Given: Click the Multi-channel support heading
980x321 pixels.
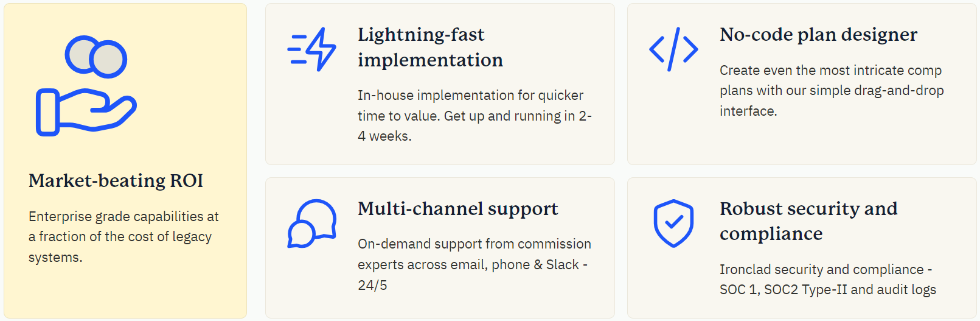Looking at the screenshot, I should pyautogui.click(x=457, y=209).
